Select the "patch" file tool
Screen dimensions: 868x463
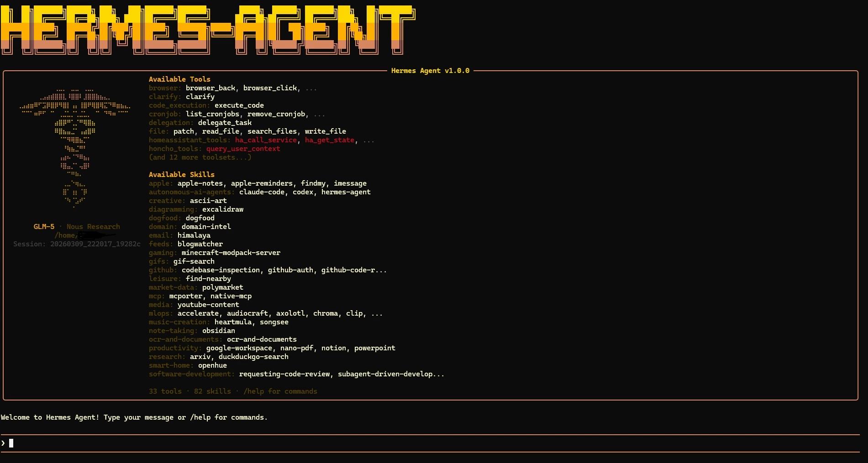[184, 131]
